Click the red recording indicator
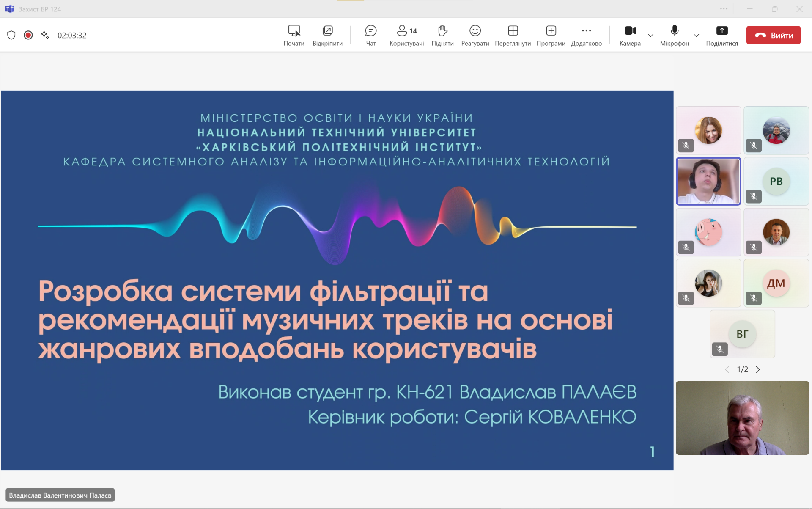This screenshot has height=509, width=812. coord(28,35)
